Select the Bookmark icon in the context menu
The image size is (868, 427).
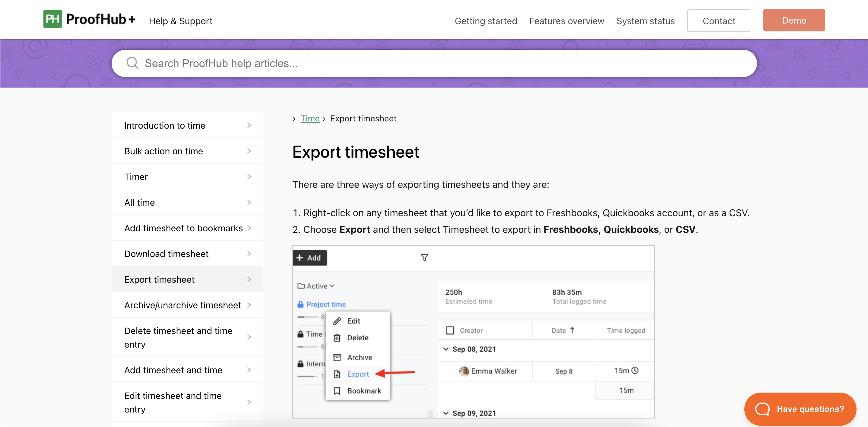tap(337, 391)
